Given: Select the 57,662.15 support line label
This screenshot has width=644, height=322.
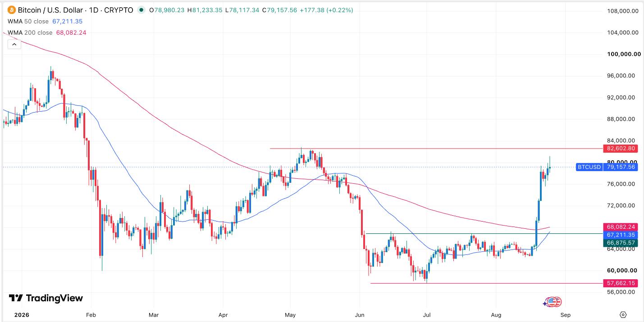Looking at the screenshot, I should [x=621, y=283].
